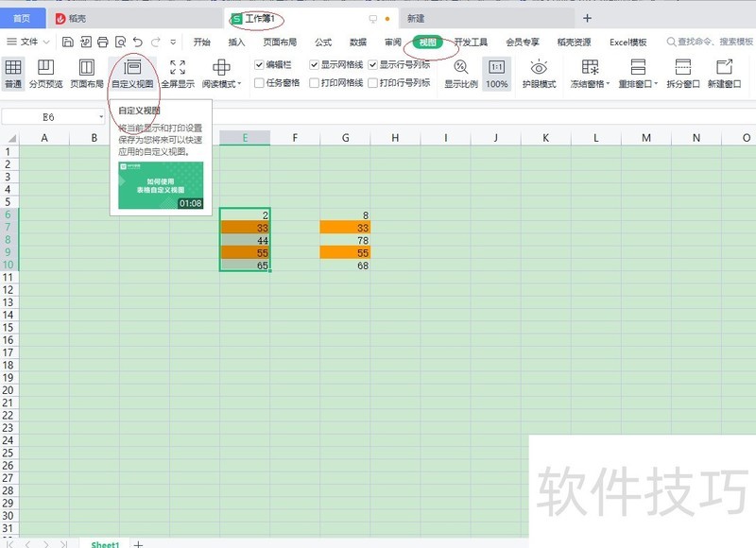This screenshot has width=756, height=548.
Task: Turn on Eye Protection mode (护眼模式)
Action: pyautogui.click(x=539, y=73)
